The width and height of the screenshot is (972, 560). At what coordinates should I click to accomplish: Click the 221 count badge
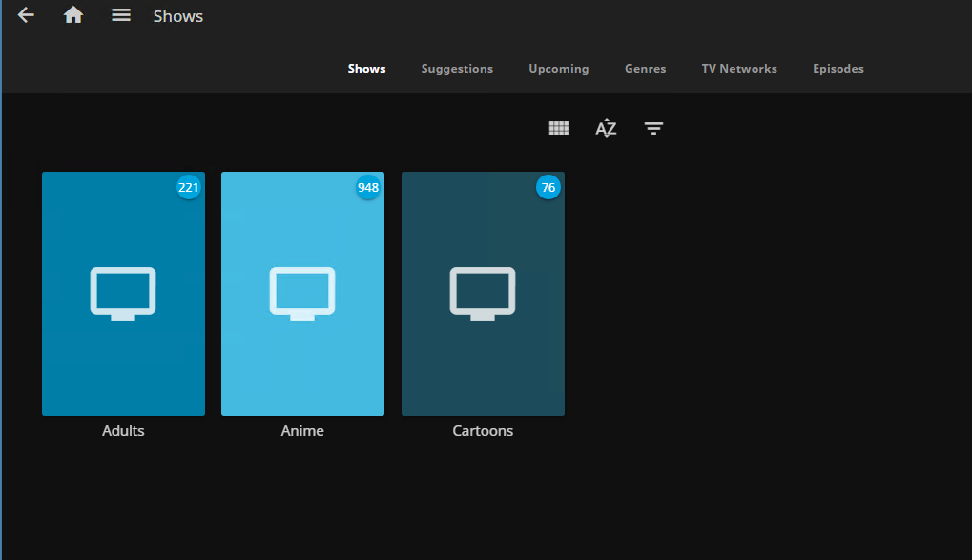189,188
